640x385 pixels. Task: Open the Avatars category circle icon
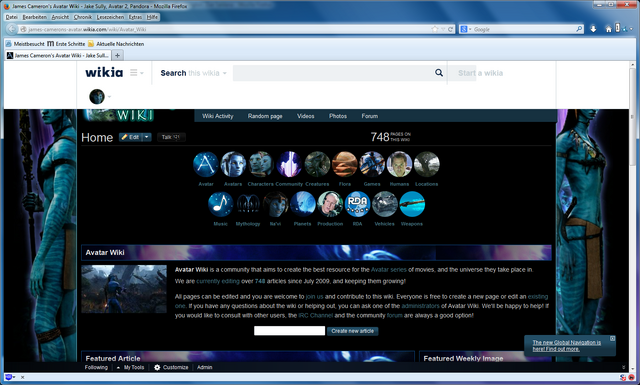pyautogui.click(x=233, y=165)
